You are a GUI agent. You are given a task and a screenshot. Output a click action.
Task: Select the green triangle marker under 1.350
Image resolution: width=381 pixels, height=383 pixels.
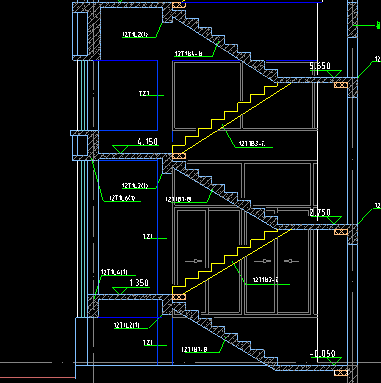coord(120,291)
